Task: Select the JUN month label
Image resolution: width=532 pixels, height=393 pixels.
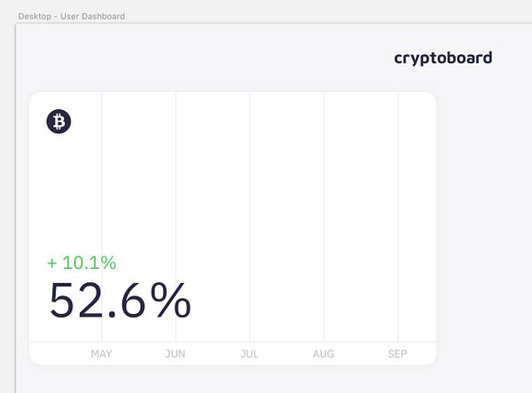Action: click(176, 354)
